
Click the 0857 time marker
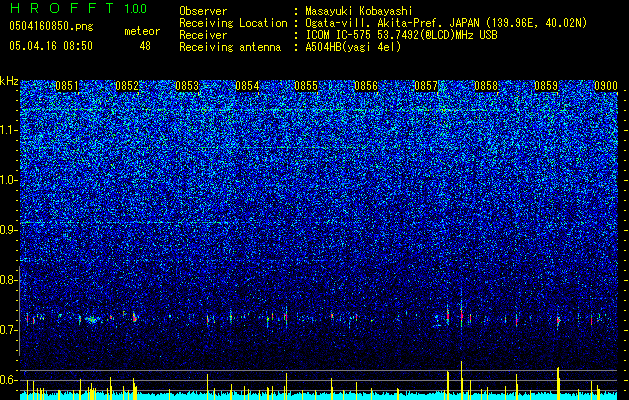426,86
